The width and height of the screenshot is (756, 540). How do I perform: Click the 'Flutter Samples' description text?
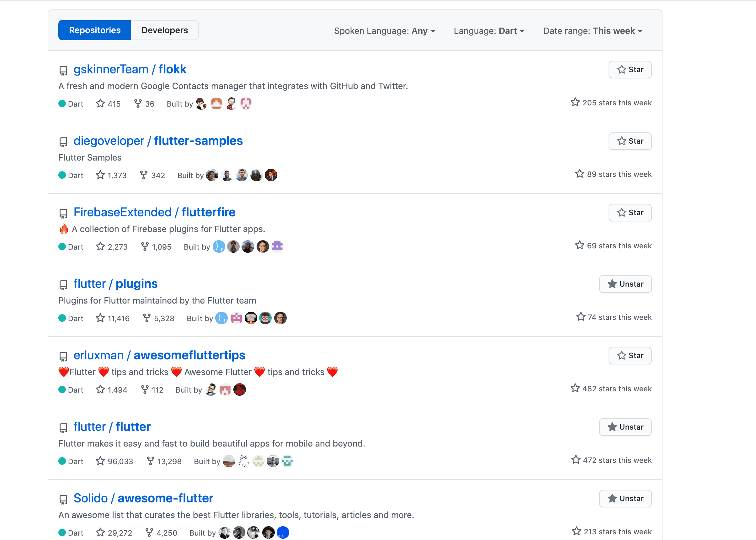pos(90,158)
